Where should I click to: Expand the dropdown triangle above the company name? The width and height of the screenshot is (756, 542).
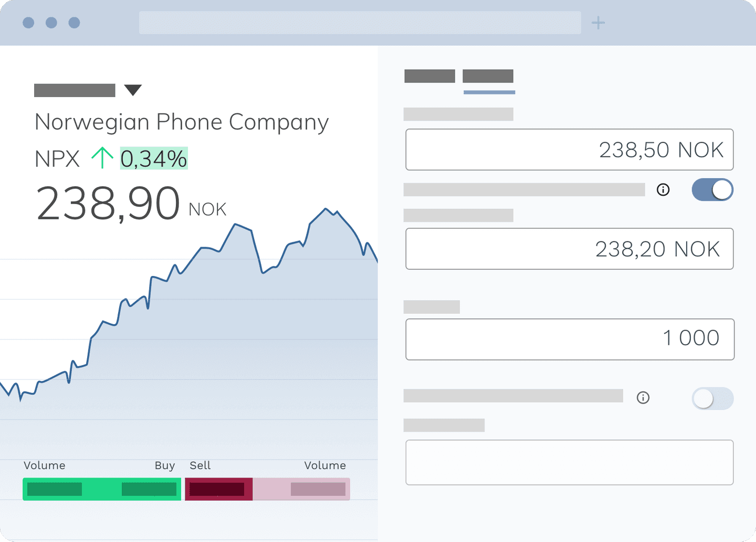coord(133,90)
